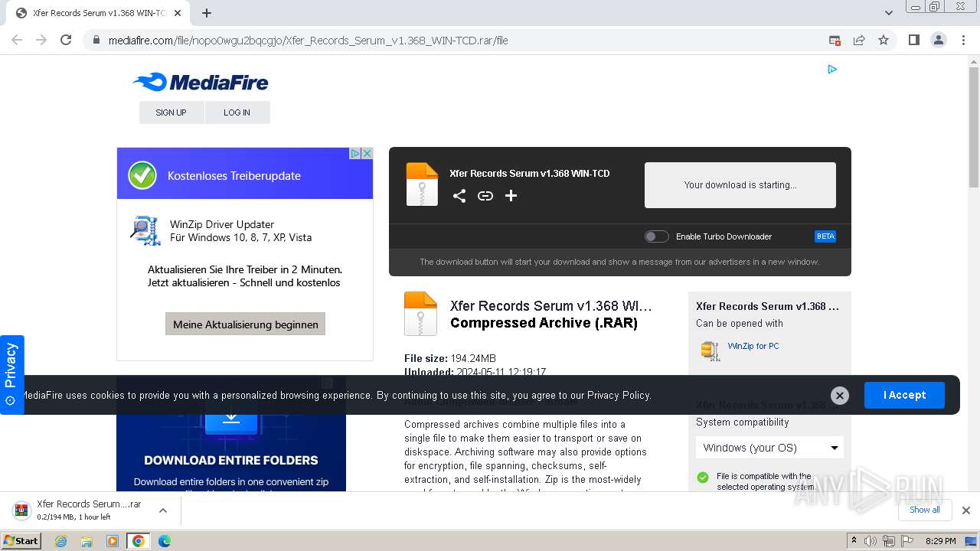Open a new browser tab
This screenshot has height=551, width=980.
[207, 13]
